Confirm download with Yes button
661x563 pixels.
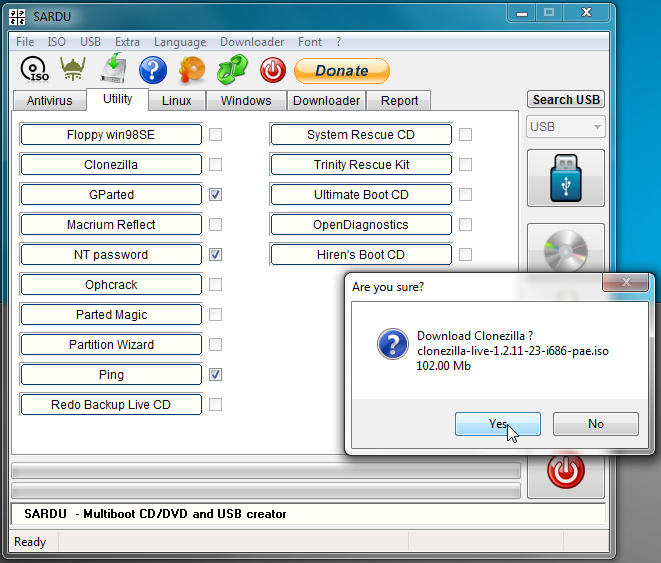(x=498, y=424)
